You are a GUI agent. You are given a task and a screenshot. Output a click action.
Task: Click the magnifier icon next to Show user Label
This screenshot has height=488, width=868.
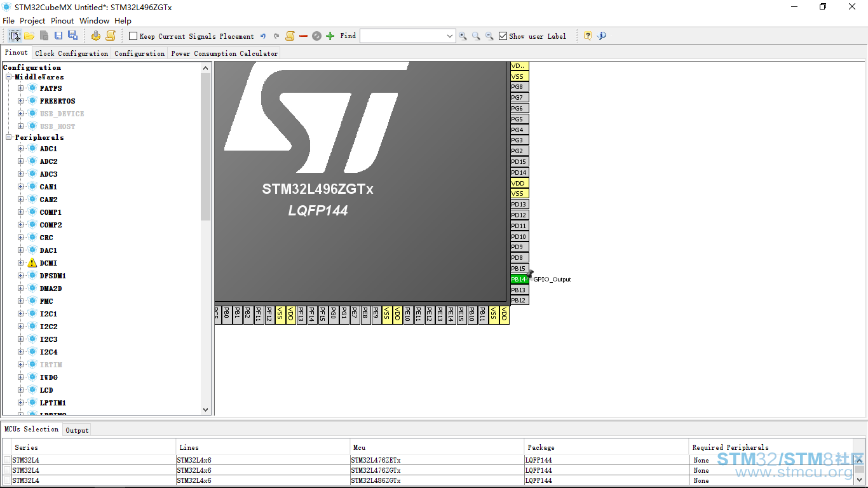pos(489,36)
